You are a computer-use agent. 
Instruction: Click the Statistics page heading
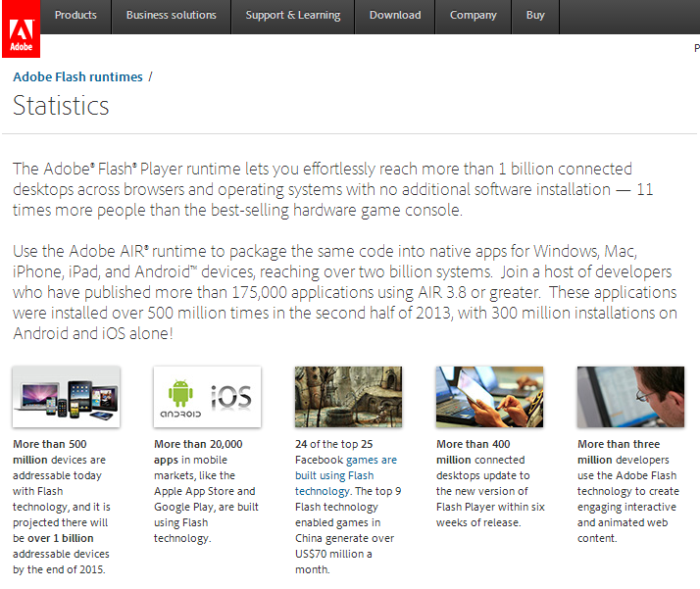pos(61,106)
